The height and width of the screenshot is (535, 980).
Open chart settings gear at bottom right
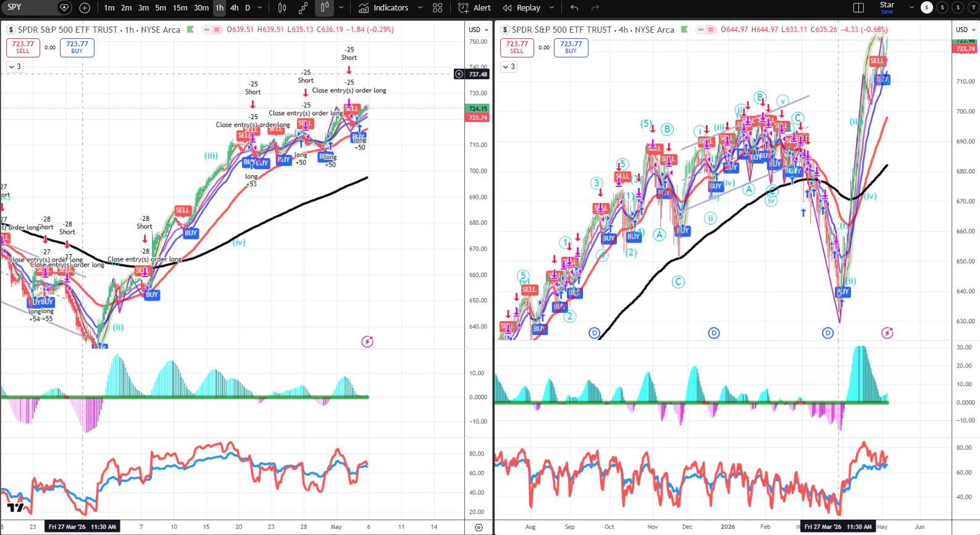click(x=479, y=527)
